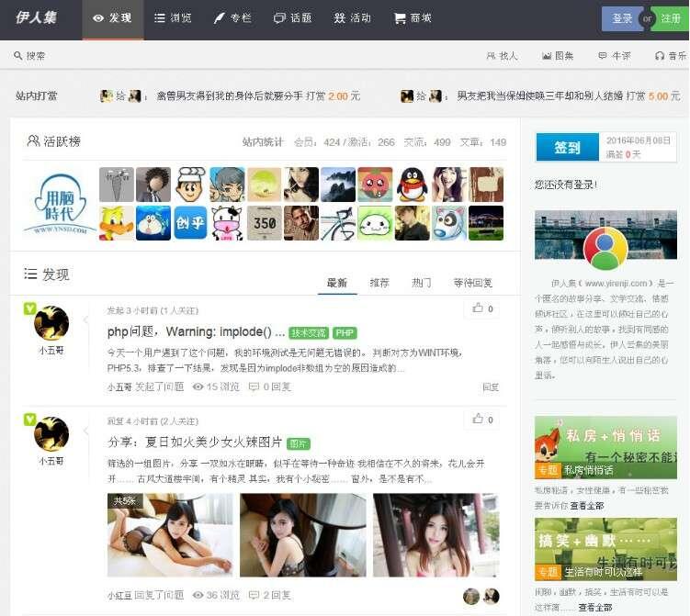The image size is (690, 616).
Task: Open reward post 男友把我当保姆使唤三年
Action: tap(539, 95)
